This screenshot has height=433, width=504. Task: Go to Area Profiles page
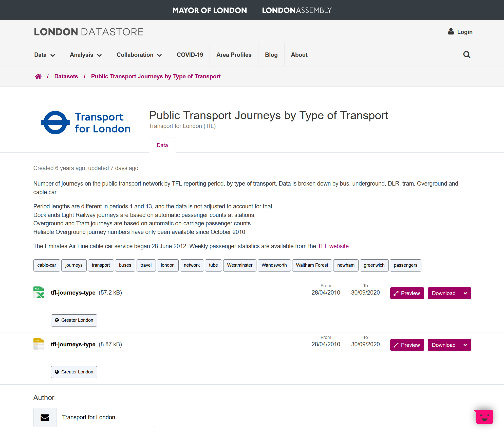pos(234,55)
